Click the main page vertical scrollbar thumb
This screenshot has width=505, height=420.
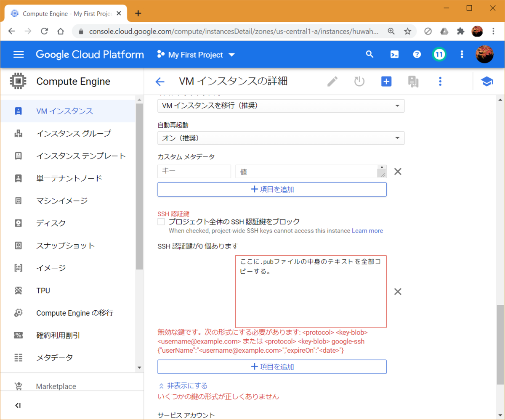pos(500,345)
